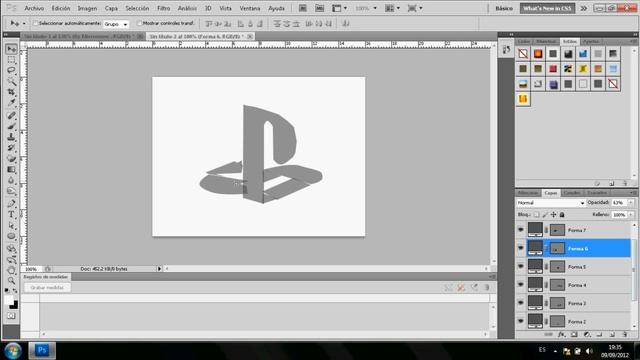Open the Windows Start menu

click(13, 351)
